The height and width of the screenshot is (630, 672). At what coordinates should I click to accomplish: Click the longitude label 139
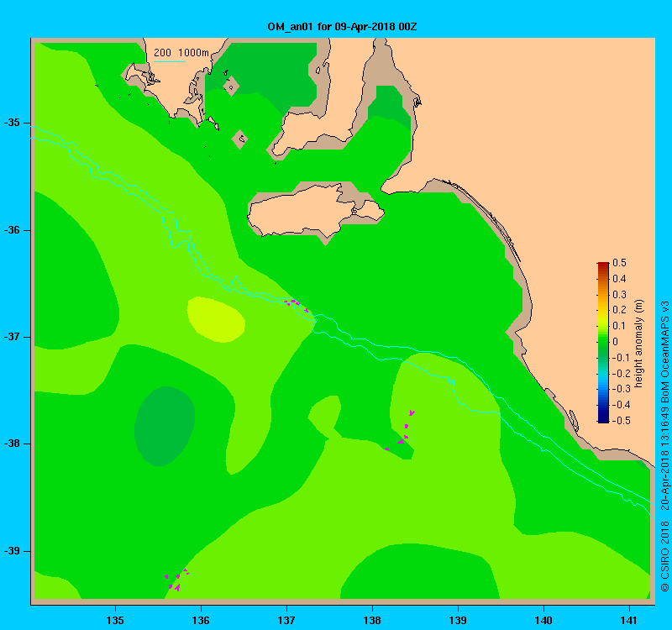[x=458, y=620]
